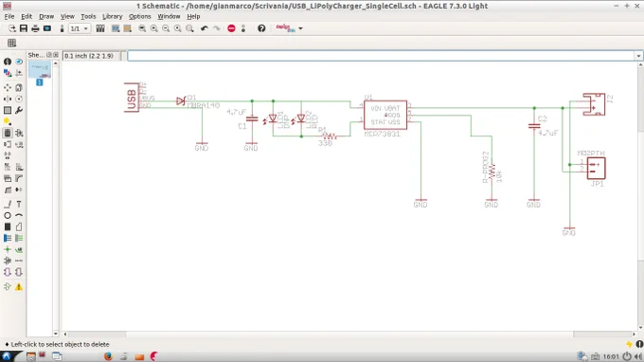This screenshot has height=362, width=644.
Task: Select the Mark tool
Action: point(19,73)
